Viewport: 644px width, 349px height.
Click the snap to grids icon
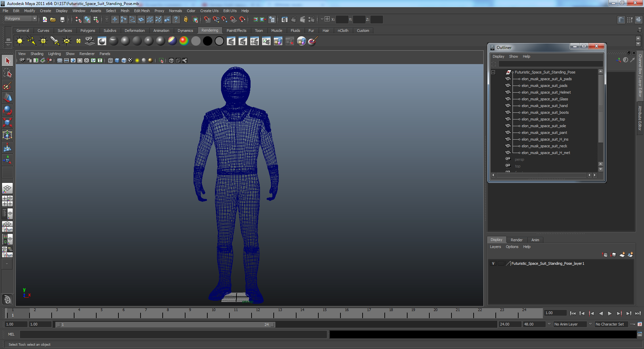[x=207, y=20]
